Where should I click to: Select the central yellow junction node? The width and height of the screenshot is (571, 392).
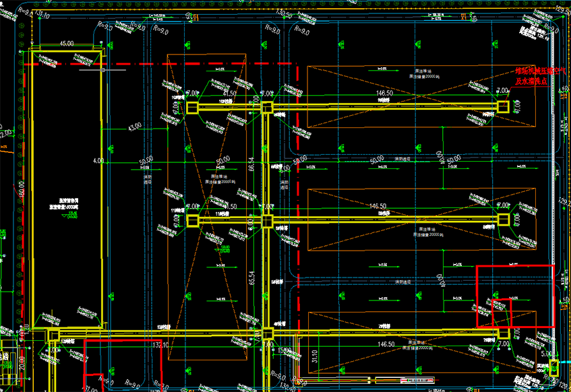pos(266,220)
